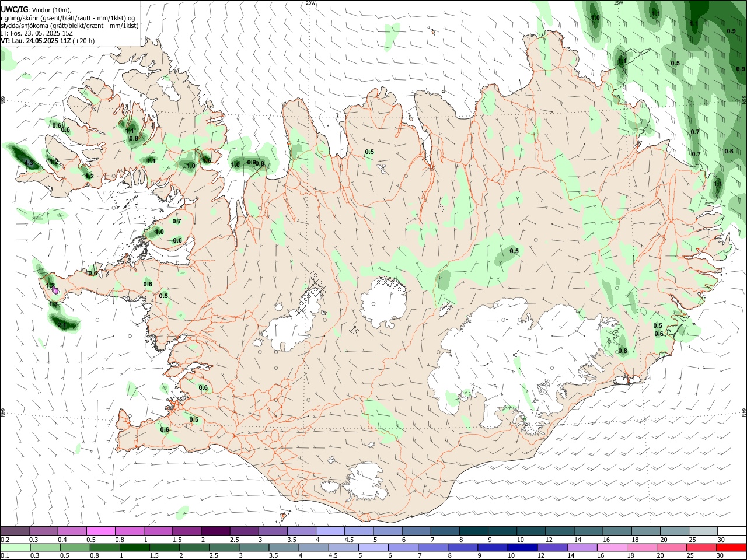The height and width of the screenshot is (560, 747).
Task: Pick the darkest purple upper-scale swatch labeled 2
Action: [215, 531]
